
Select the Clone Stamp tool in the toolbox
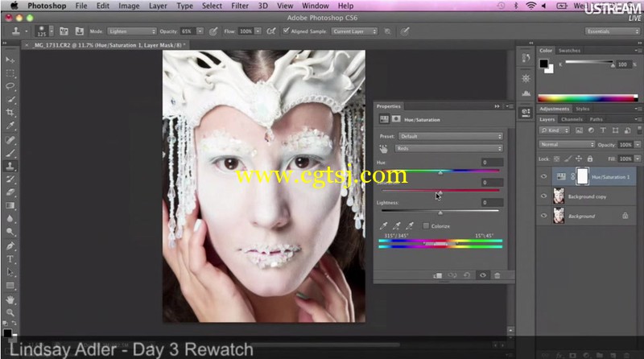tap(10, 166)
